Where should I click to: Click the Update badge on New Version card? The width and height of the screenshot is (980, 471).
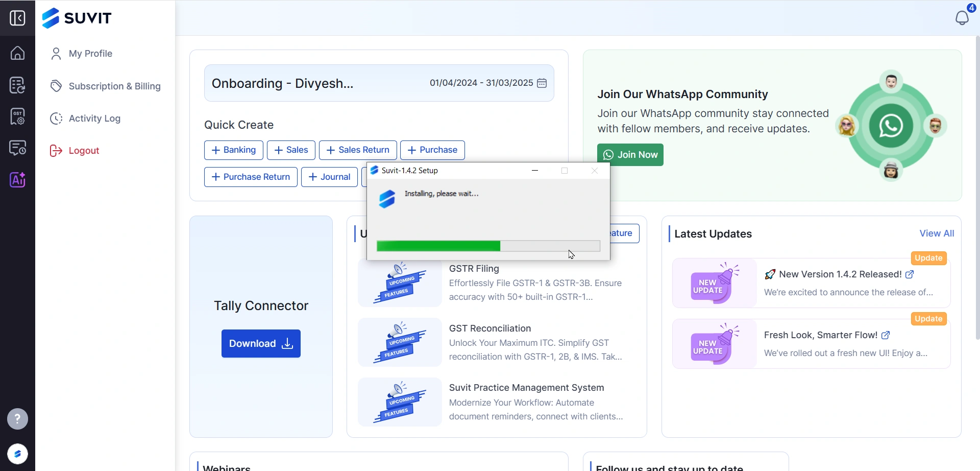coord(928,258)
